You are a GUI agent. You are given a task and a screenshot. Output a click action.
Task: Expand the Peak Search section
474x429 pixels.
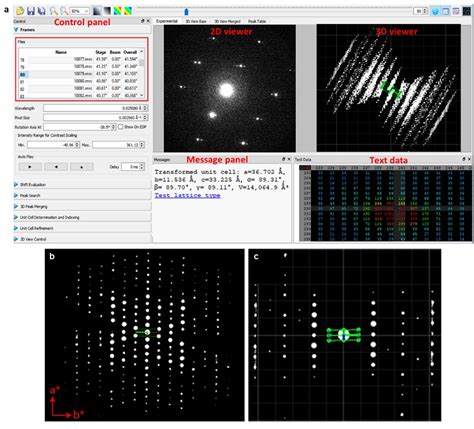[30, 196]
